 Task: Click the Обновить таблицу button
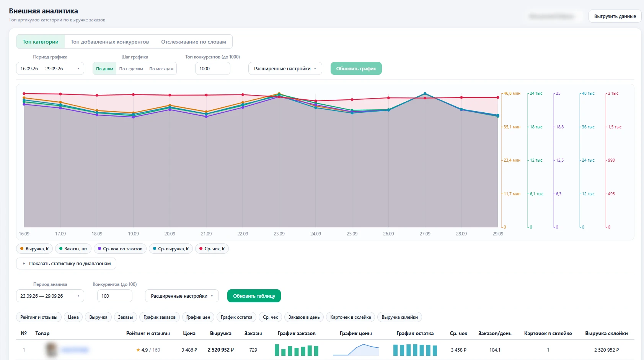[x=254, y=296]
